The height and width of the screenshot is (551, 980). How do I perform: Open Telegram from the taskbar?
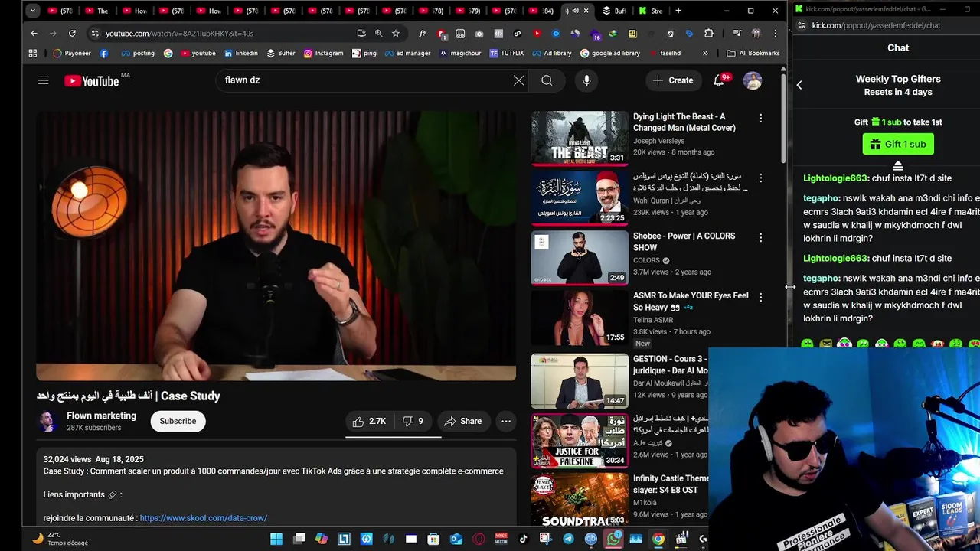point(568,539)
